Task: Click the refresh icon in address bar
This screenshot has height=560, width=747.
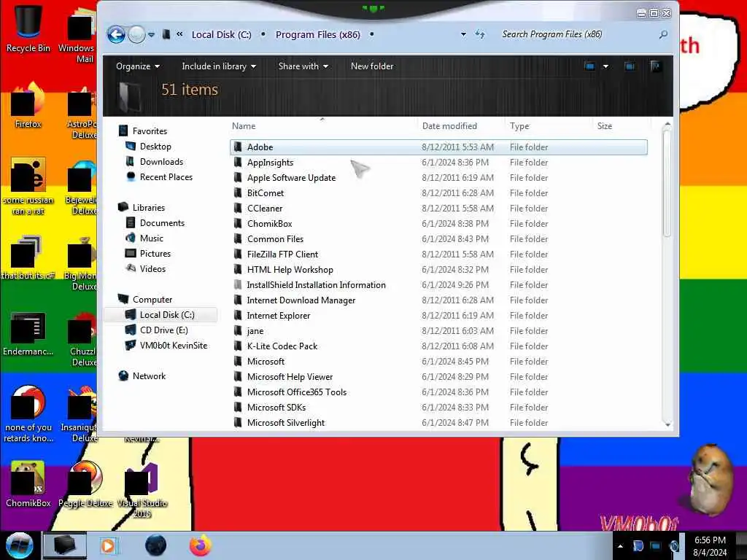Action: [x=480, y=34]
